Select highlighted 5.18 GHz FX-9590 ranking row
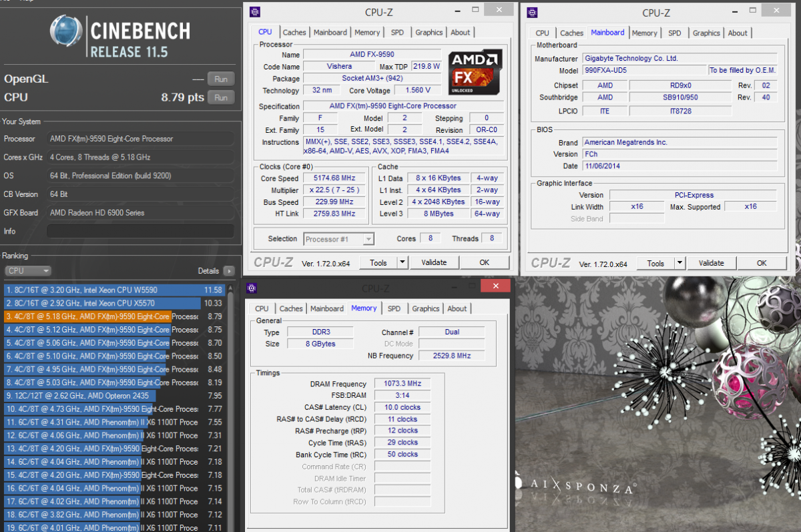 point(113,316)
